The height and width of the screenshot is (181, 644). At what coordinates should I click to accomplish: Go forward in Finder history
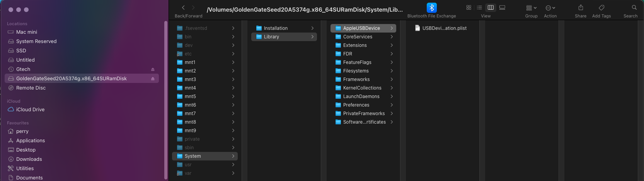[x=193, y=8]
